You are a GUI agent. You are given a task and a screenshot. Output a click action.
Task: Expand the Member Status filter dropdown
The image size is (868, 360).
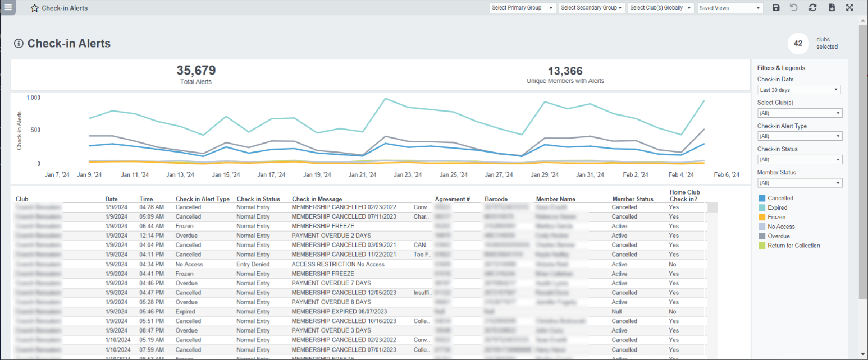pos(798,182)
